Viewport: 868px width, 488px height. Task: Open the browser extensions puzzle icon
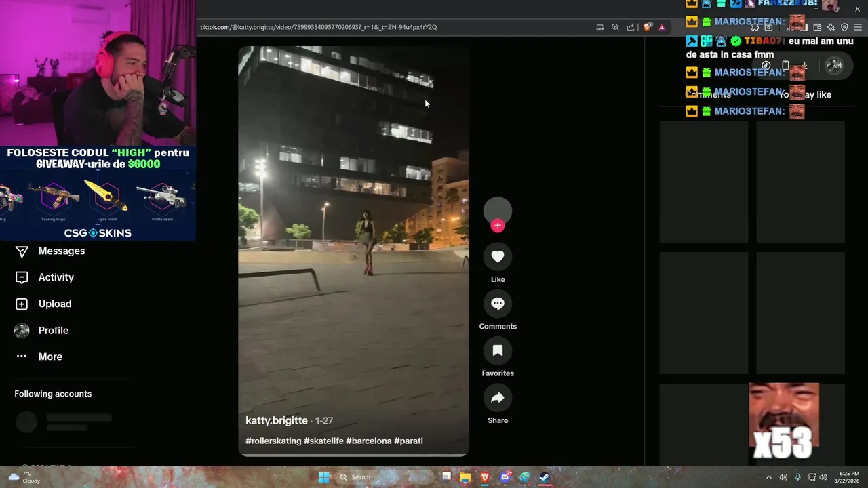coord(755,27)
